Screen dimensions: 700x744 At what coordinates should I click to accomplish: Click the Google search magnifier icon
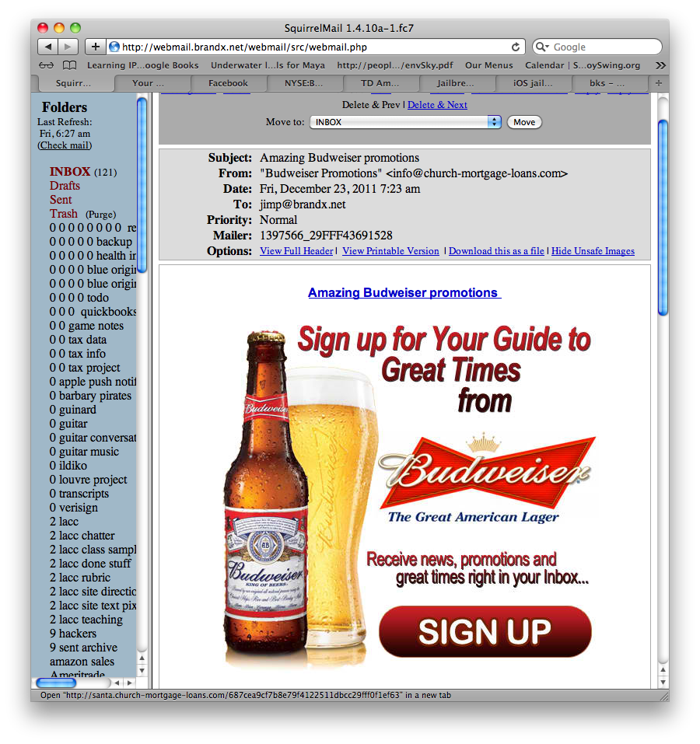541,47
